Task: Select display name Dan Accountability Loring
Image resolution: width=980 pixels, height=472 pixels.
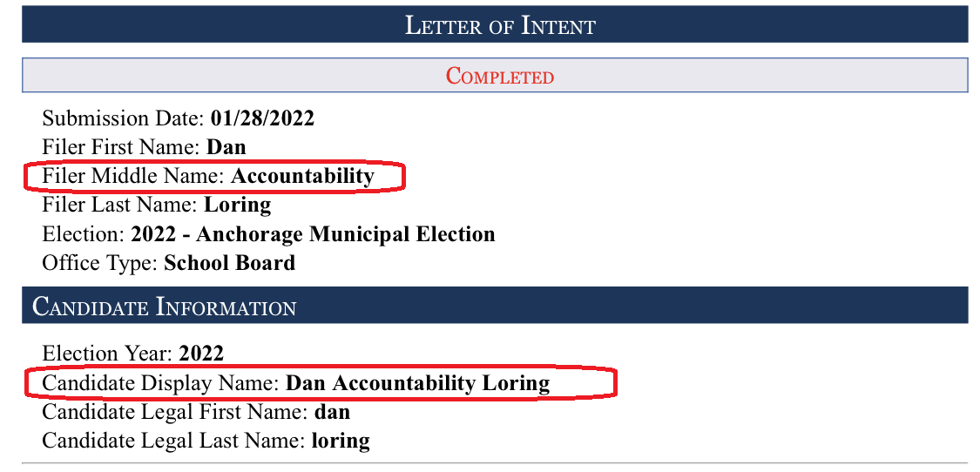Action: pos(418,383)
